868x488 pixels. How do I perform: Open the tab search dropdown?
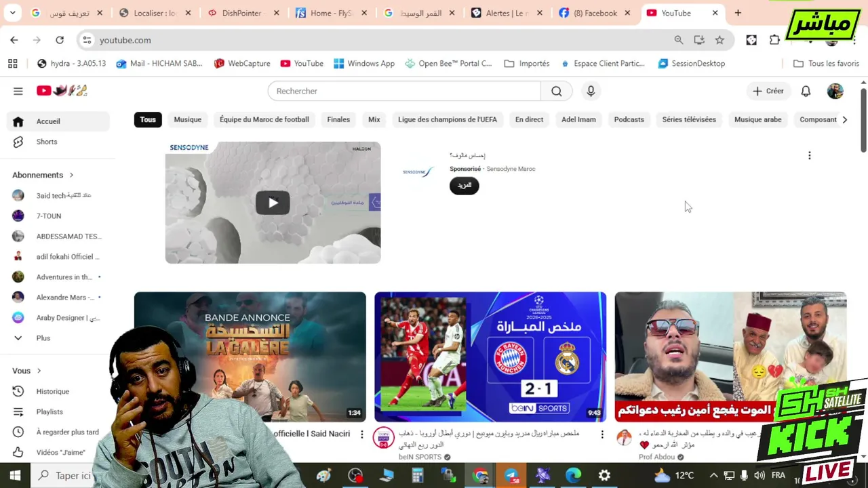(x=12, y=13)
